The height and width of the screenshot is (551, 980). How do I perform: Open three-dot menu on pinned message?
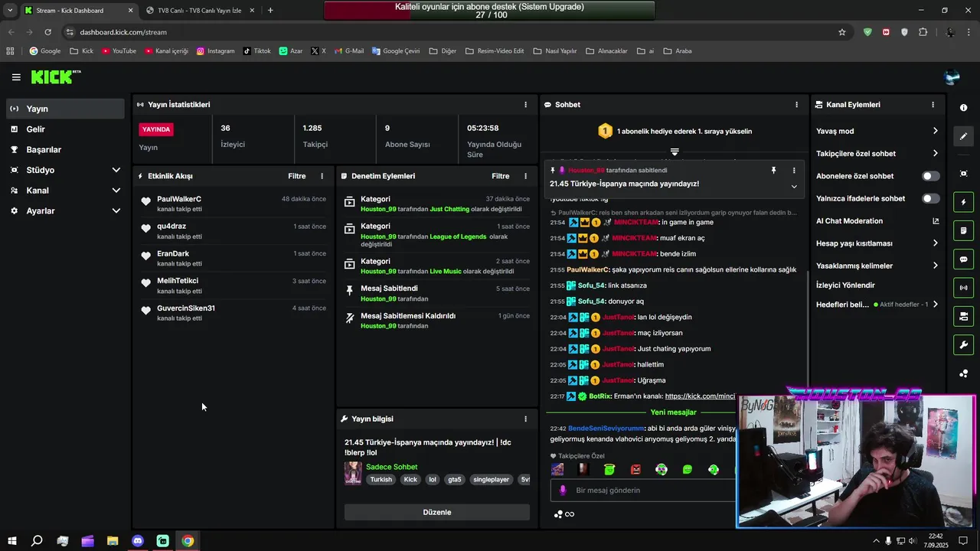794,171
